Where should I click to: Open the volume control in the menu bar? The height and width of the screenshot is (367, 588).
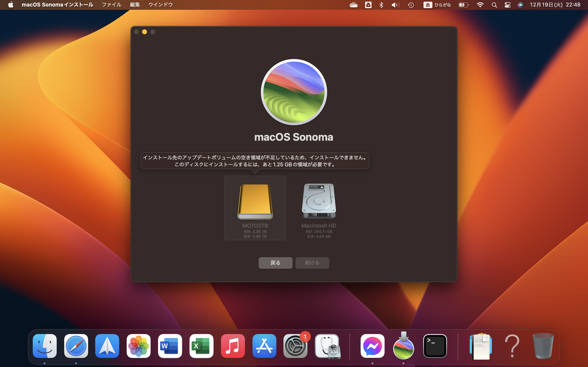[395, 5]
